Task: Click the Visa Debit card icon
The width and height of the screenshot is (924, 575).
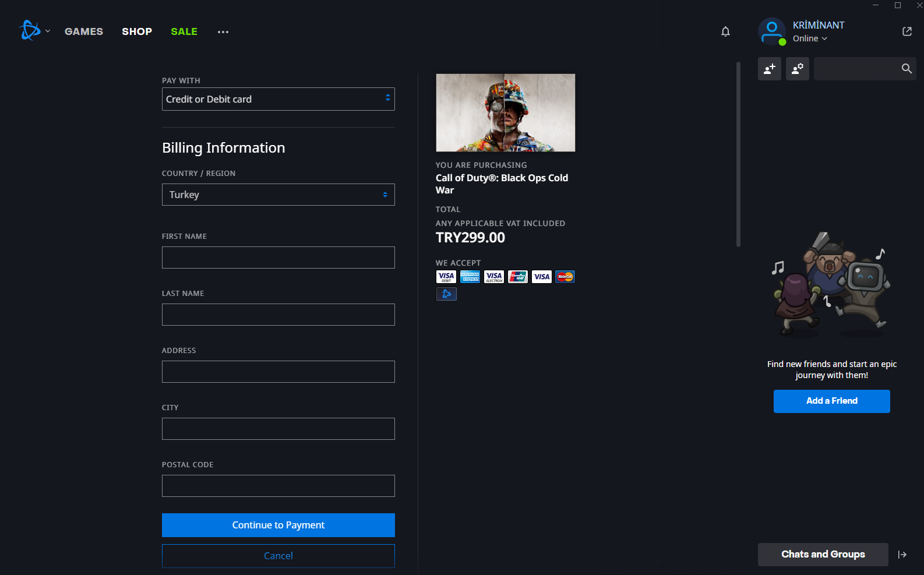Action: pos(446,277)
